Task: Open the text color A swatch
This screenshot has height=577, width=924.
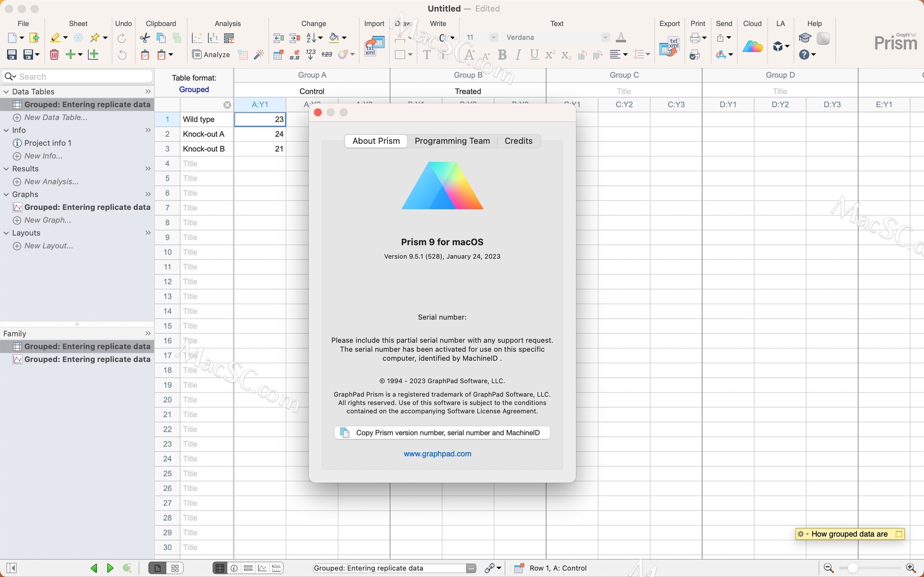Action: (621, 38)
